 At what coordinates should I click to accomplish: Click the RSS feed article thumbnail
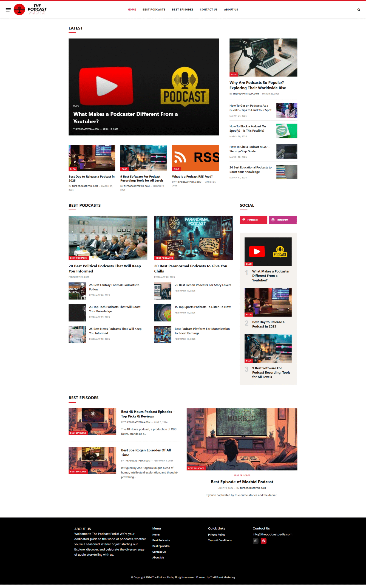[195, 158]
